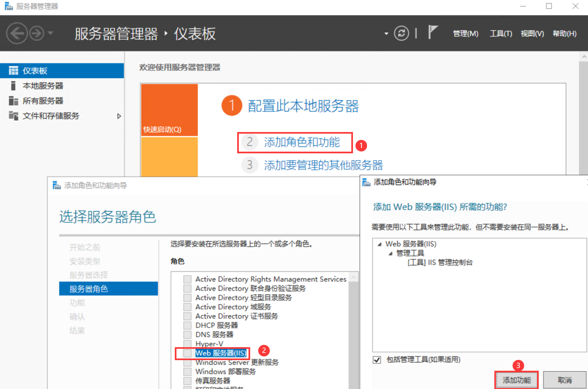Collapse the 管理工具 tree node
Viewport: 588px width, 389px height.
pos(390,253)
